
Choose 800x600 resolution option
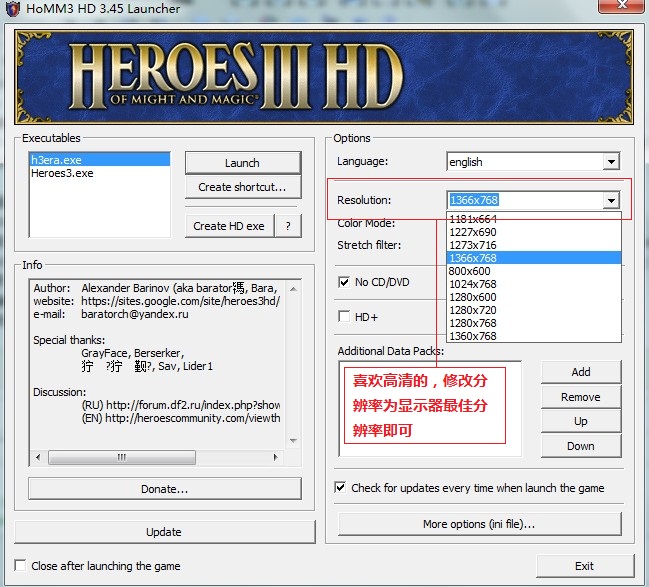click(x=470, y=271)
